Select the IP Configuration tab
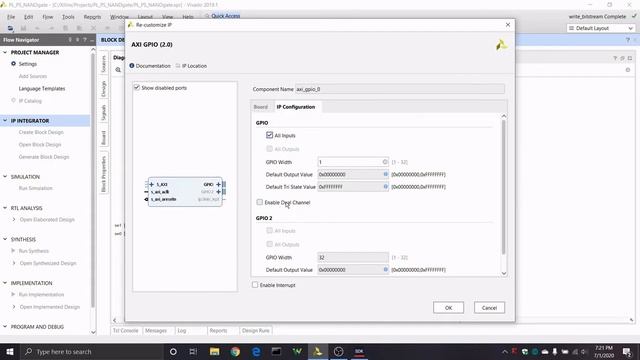640x360 pixels. click(x=296, y=107)
